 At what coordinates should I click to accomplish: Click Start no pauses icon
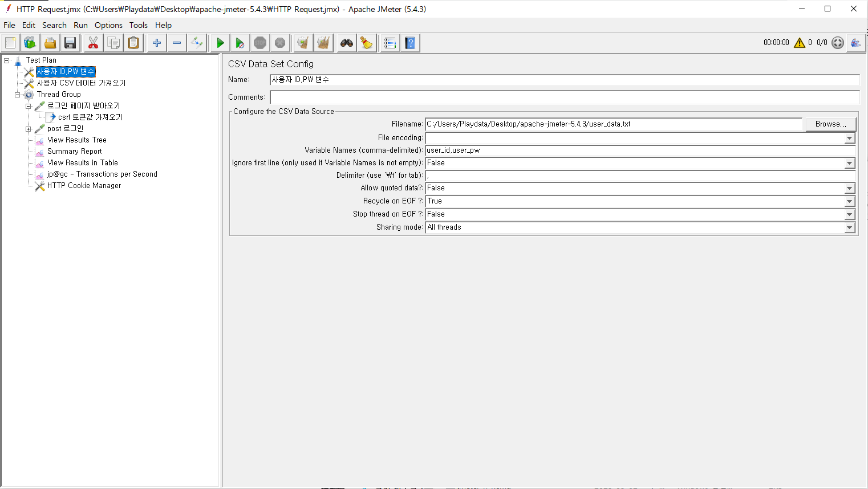(240, 43)
